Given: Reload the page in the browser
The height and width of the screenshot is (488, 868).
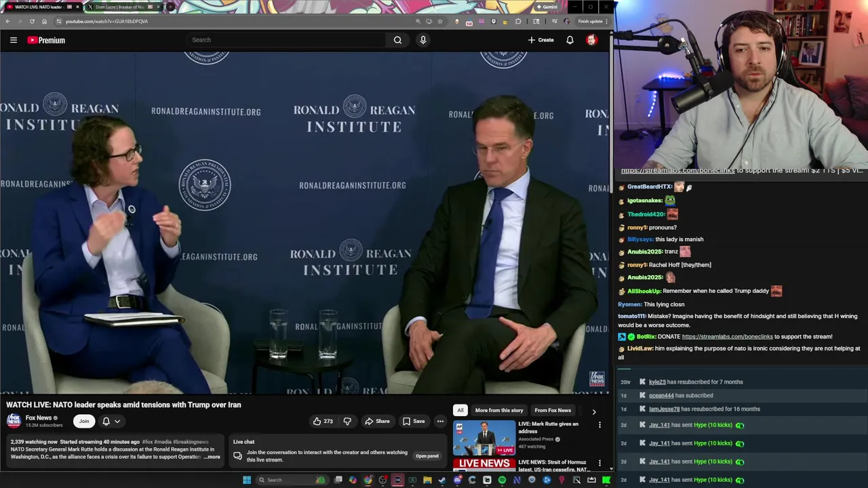Looking at the screenshot, I should 32,21.
